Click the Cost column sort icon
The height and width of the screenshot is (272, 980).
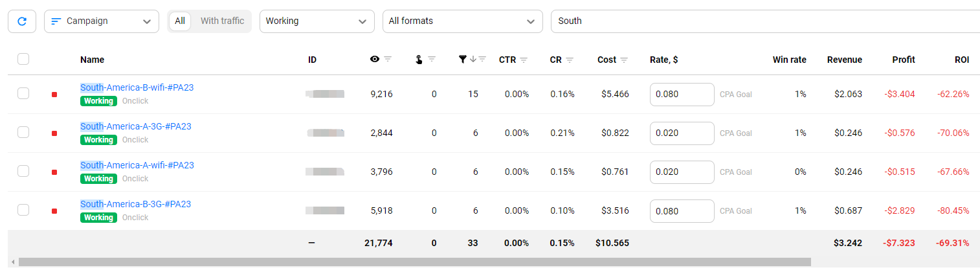[624, 60]
